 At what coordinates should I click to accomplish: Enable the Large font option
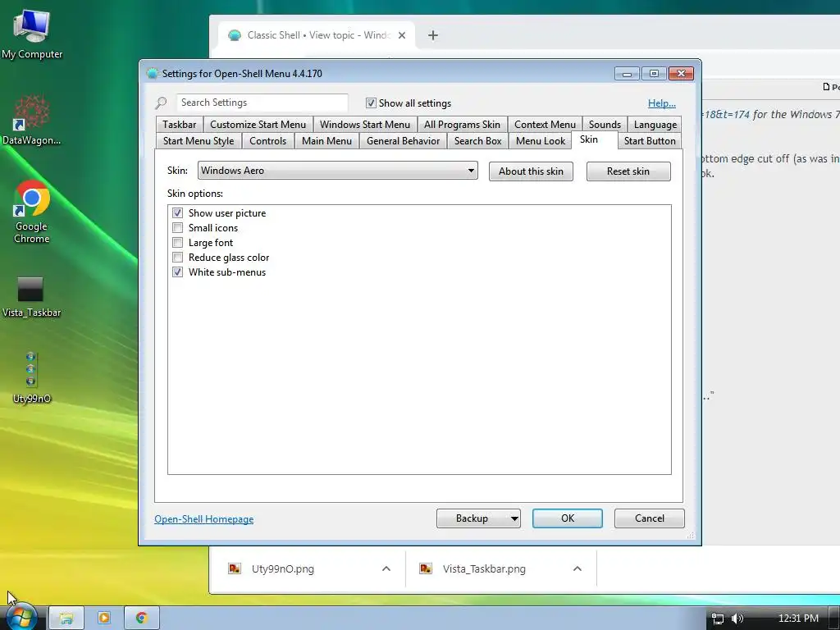pyautogui.click(x=177, y=243)
